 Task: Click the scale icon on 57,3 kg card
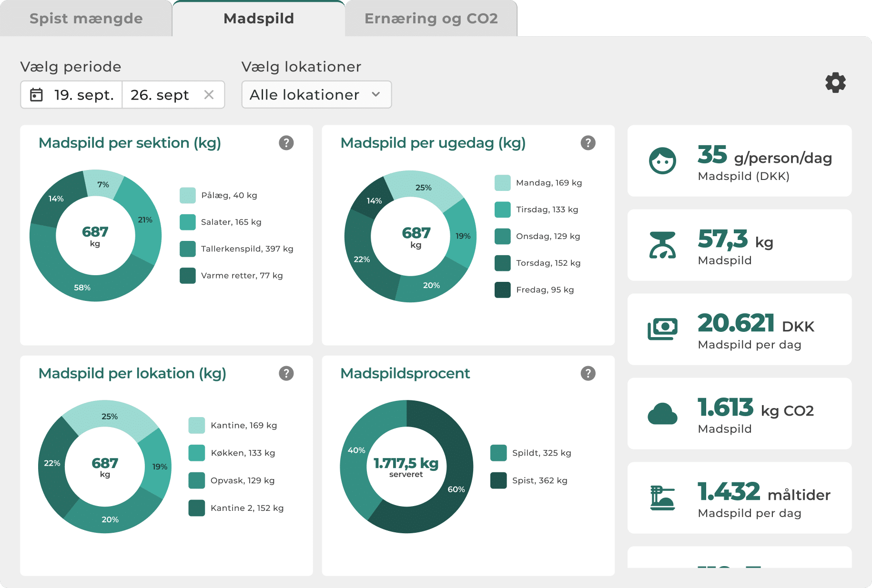pos(662,245)
